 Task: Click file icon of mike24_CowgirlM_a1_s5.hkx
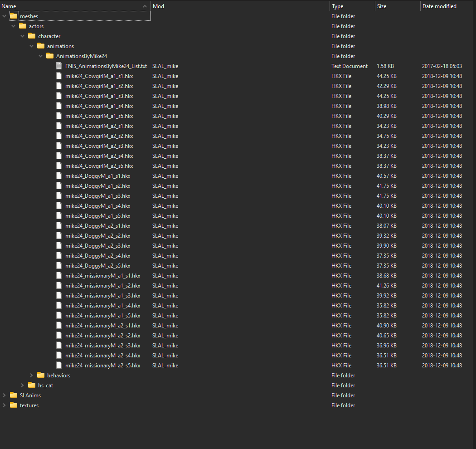59,116
